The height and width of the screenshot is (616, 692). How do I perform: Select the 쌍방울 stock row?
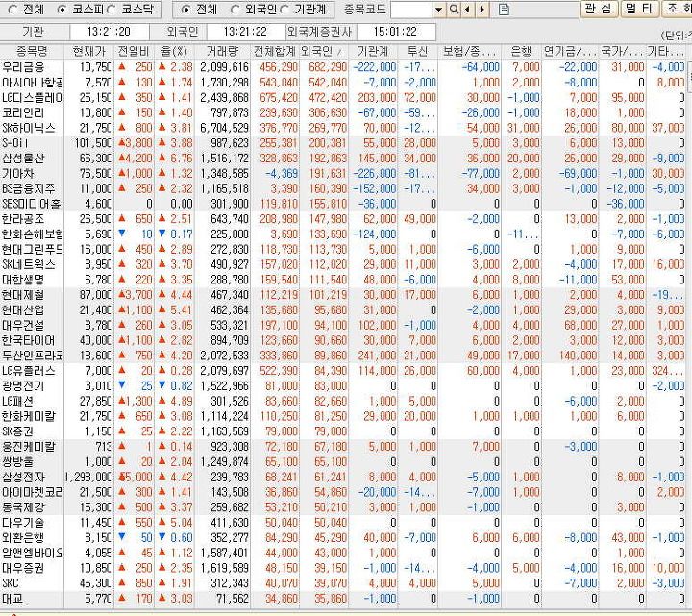click(342, 462)
